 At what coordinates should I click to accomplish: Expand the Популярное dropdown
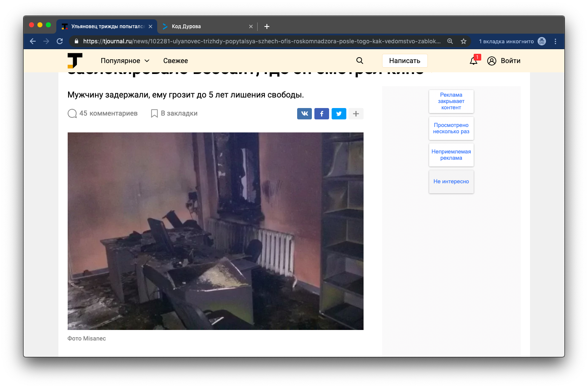pos(125,61)
